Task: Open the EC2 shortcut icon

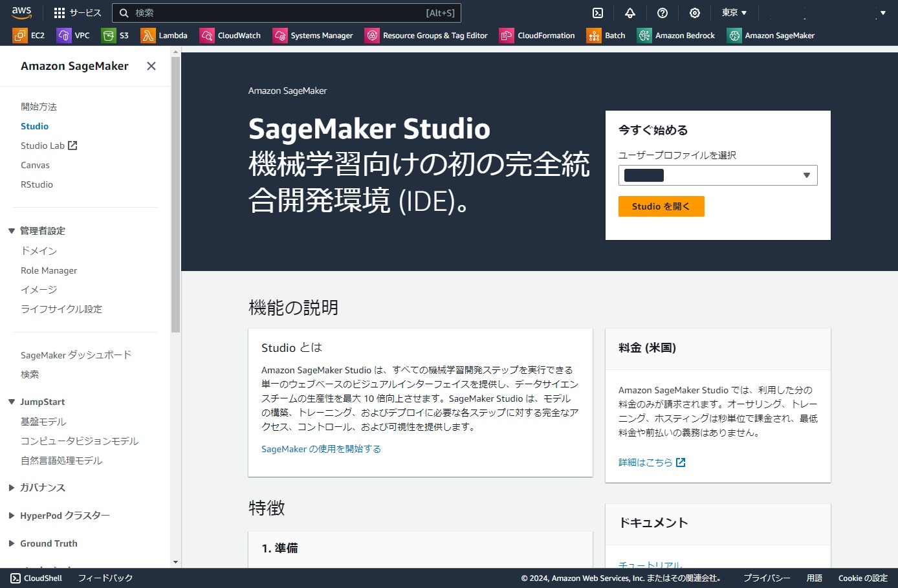Action: [x=20, y=36]
